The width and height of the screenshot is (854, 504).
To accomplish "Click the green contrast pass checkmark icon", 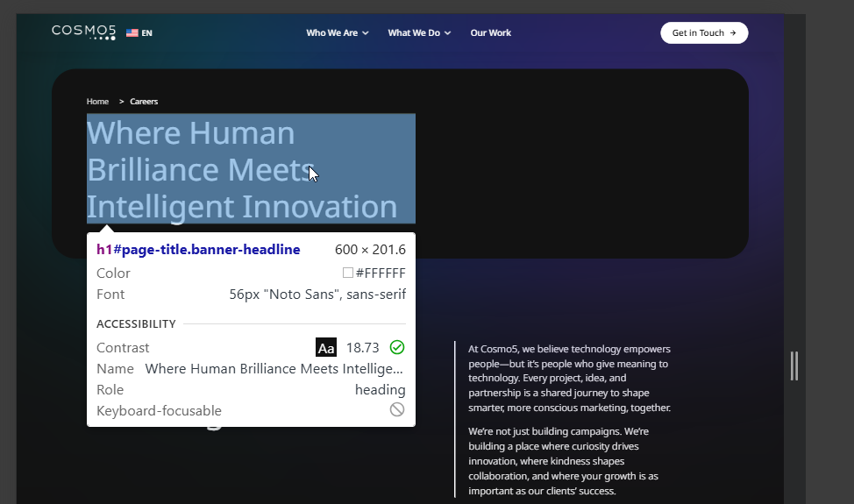I will click(x=397, y=347).
